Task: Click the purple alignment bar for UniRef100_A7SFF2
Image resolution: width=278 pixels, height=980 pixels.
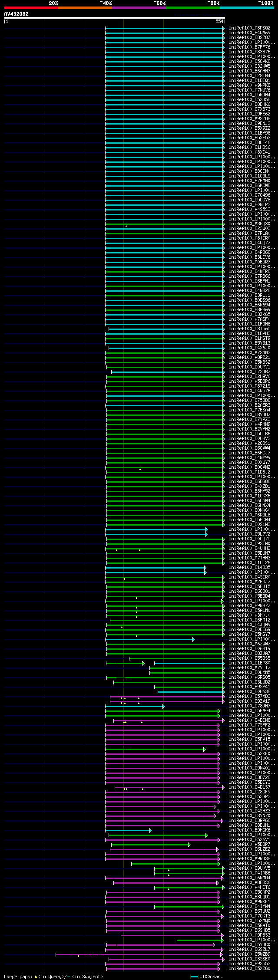Action: [162, 725]
